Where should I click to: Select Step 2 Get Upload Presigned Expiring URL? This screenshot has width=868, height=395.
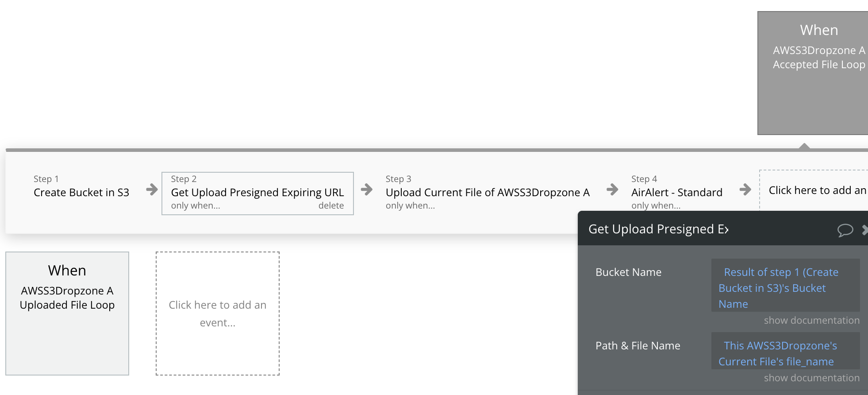[257, 194]
